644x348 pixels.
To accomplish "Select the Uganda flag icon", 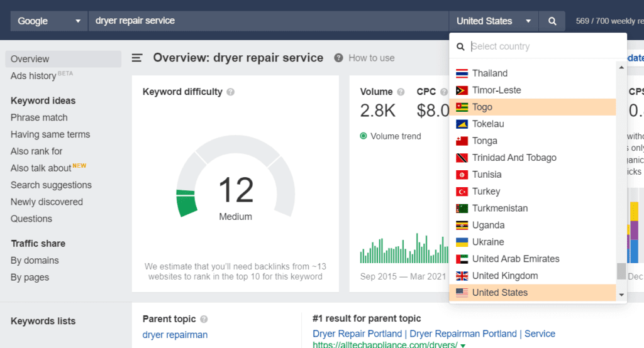I will (462, 226).
